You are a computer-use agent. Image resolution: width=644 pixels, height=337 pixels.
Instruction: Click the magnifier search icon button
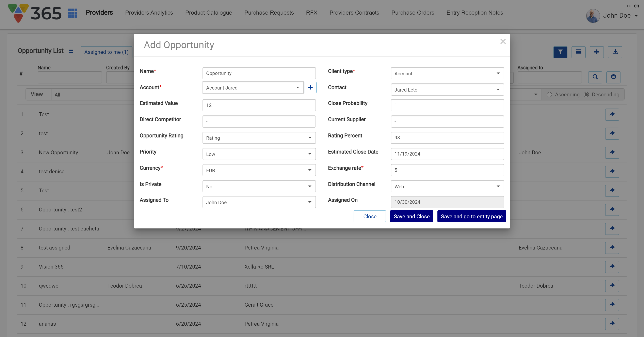pyautogui.click(x=595, y=77)
